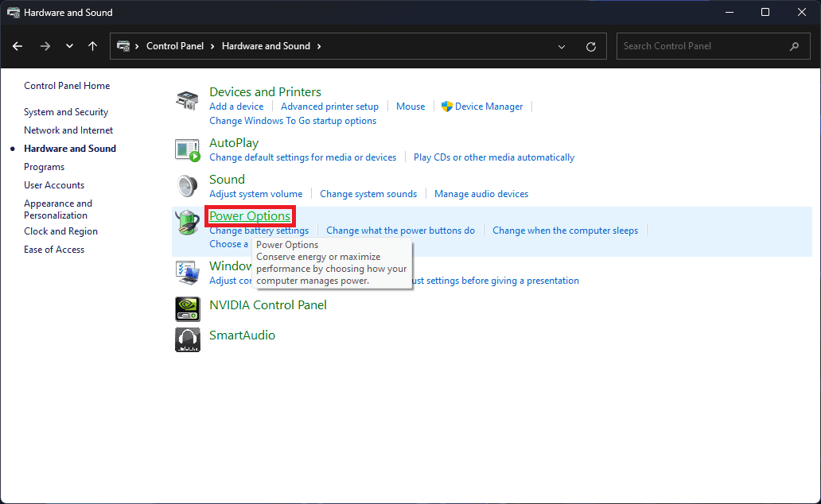
Task: Open System and Security in sidebar
Action: 66,112
